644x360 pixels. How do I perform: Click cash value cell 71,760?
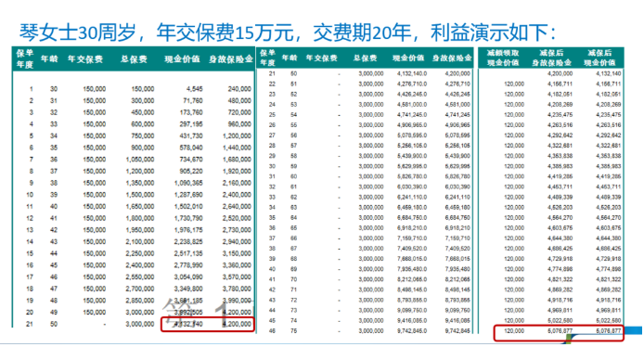tap(193, 100)
